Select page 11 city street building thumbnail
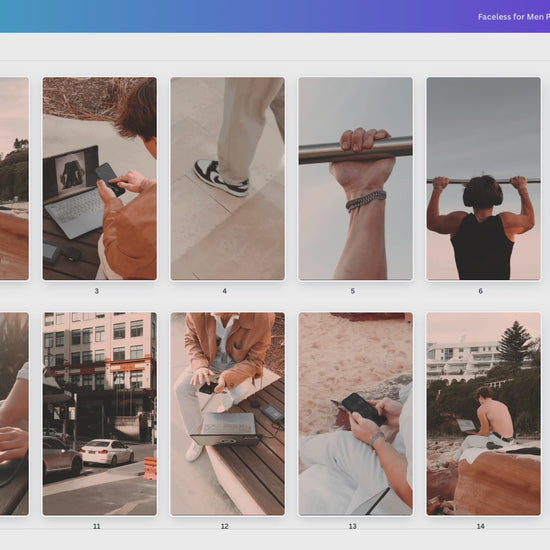550x550 pixels. 100,414
